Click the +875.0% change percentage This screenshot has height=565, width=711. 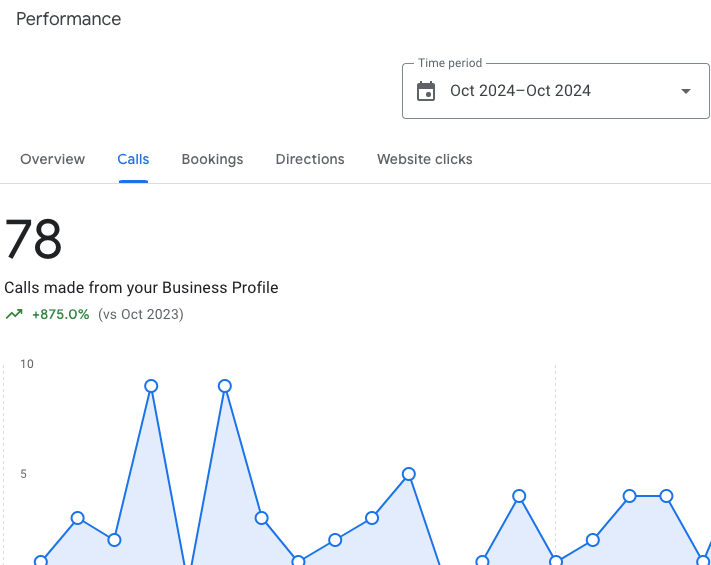60,314
